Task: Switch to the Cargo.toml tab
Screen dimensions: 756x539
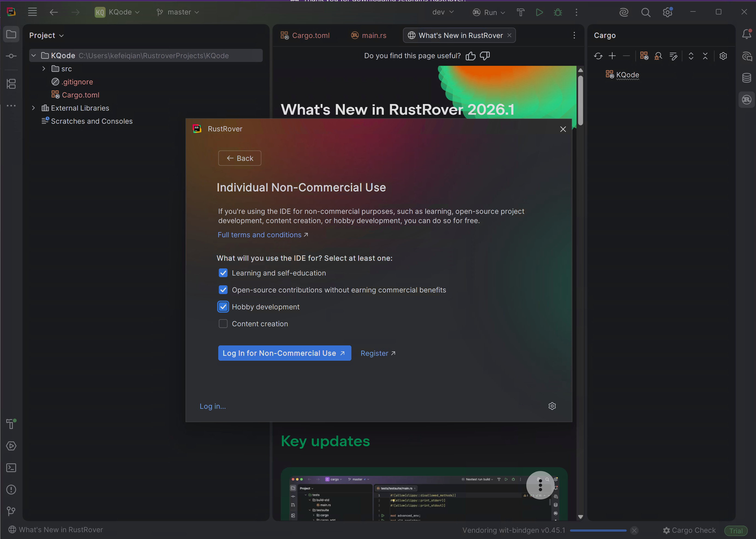Action: click(x=305, y=35)
